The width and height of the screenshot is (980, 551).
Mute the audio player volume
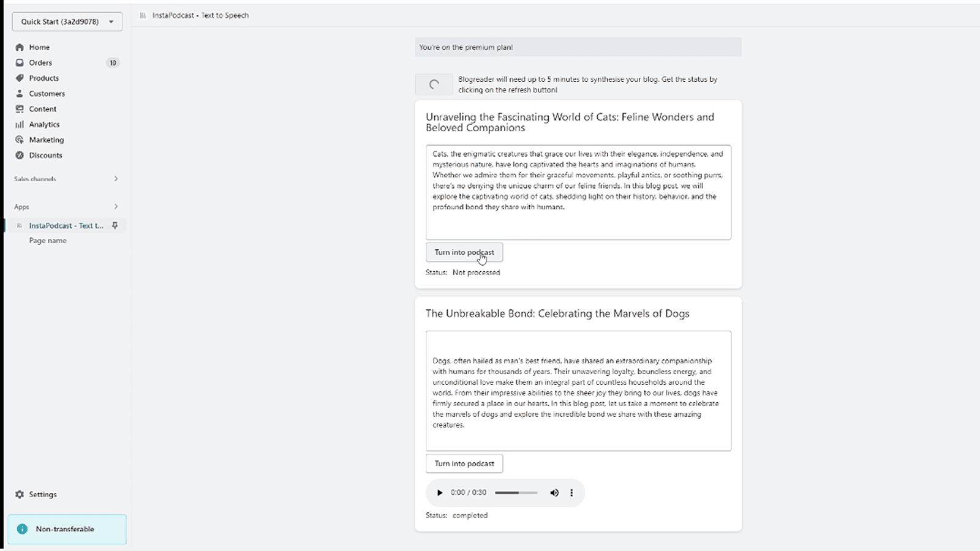pyautogui.click(x=554, y=493)
